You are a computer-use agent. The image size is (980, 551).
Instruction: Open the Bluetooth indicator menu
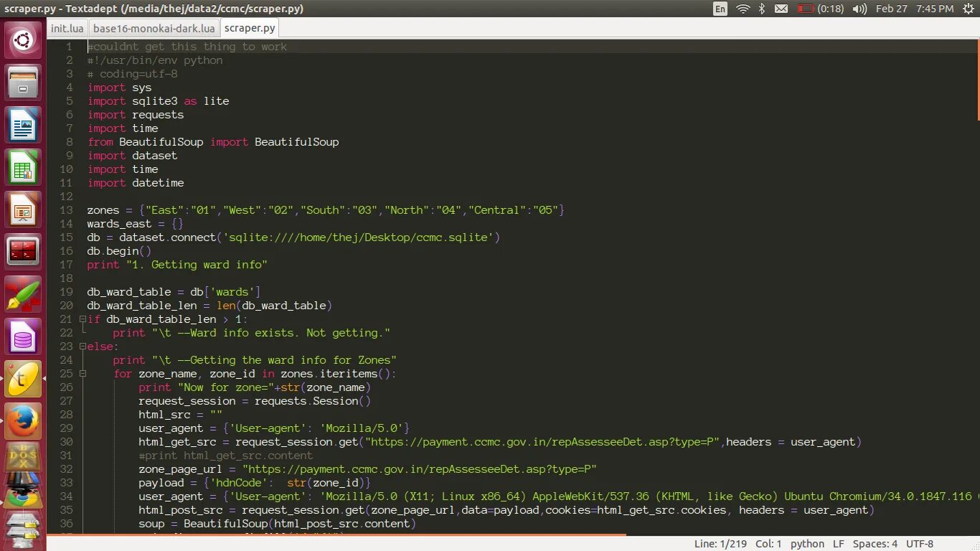tap(762, 9)
